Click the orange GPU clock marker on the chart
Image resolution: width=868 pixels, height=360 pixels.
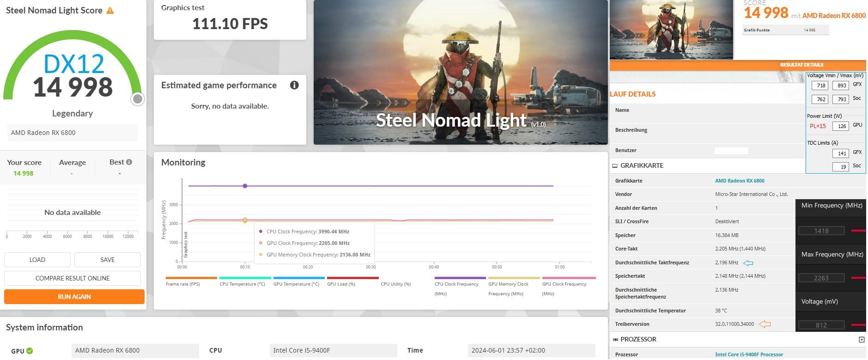[x=245, y=220]
